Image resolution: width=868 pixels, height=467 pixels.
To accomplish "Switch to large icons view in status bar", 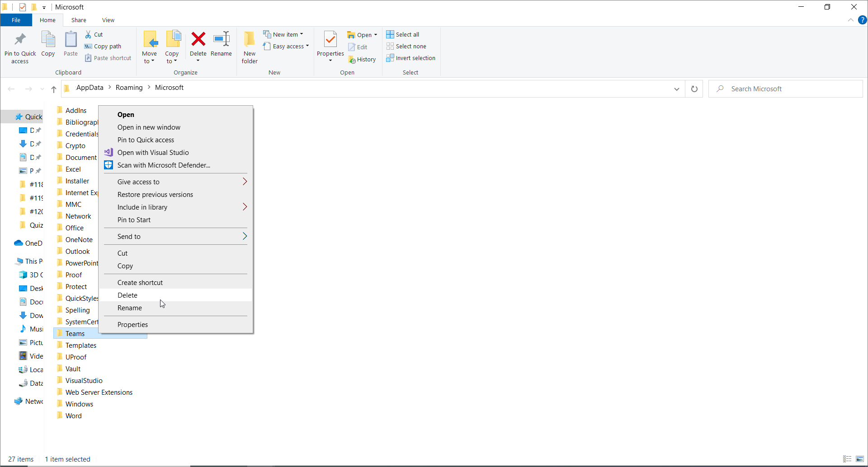I will click(x=860, y=459).
